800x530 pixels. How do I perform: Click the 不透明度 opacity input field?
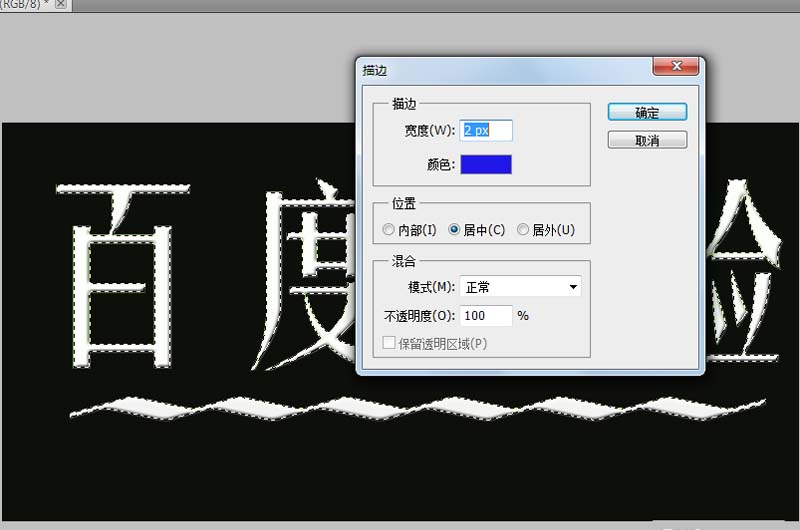click(x=486, y=316)
